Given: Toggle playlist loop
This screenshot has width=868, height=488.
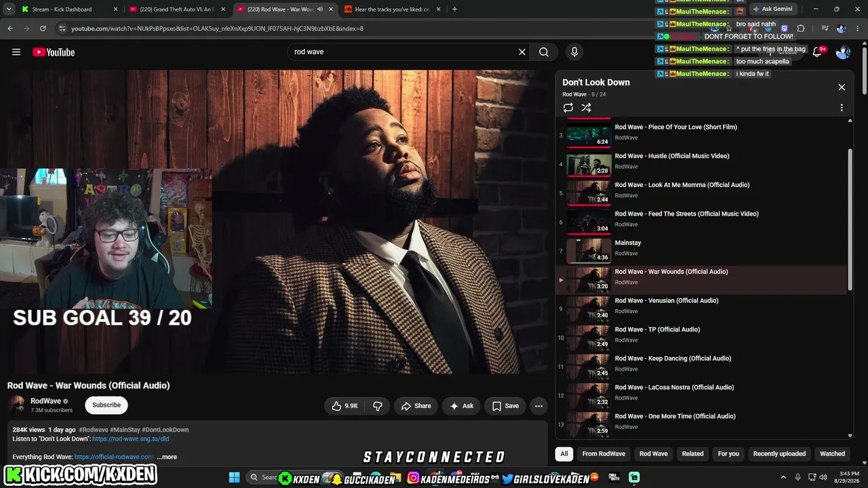Looking at the screenshot, I should pos(568,108).
